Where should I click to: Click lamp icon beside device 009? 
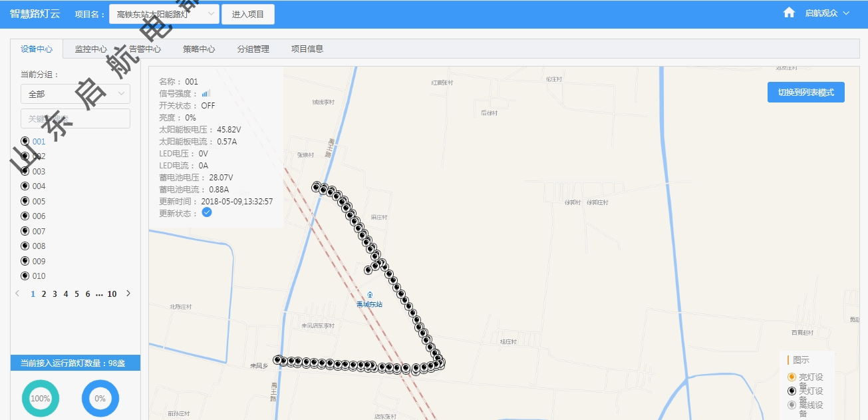(x=25, y=261)
